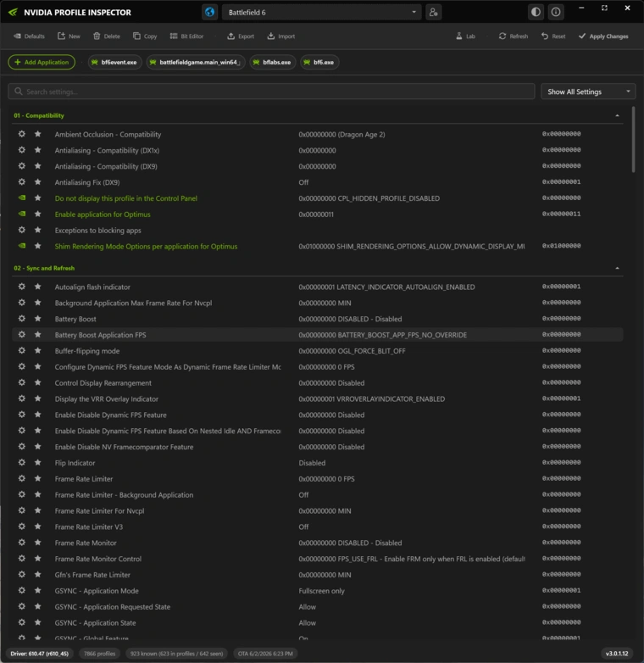
Task: Click the Add Application button
Action: point(42,62)
